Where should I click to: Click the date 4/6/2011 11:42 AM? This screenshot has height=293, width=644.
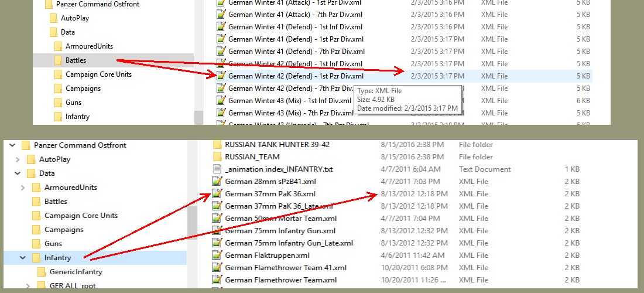click(x=412, y=255)
